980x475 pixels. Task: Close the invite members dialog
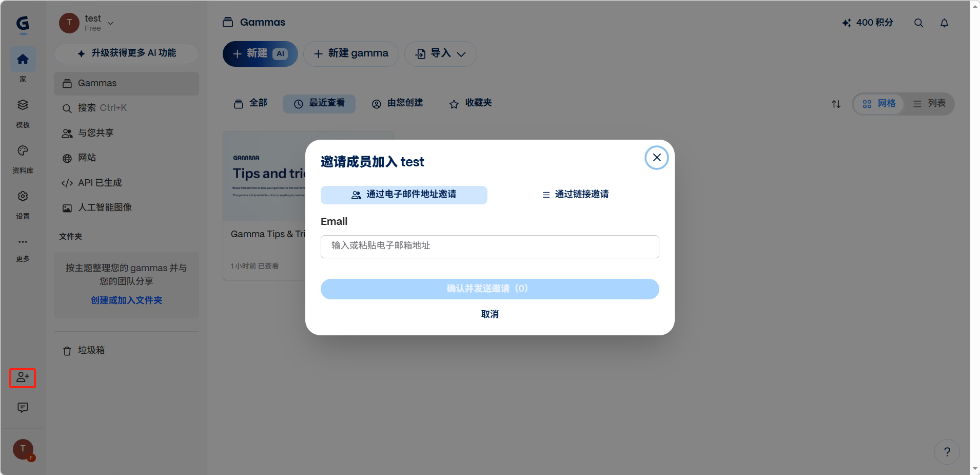coord(656,158)
